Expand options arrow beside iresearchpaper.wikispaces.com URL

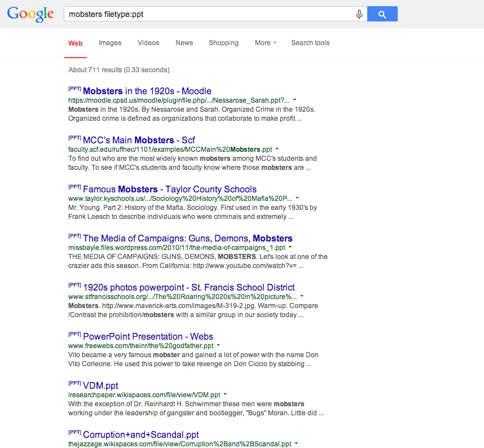pos(225,394)
